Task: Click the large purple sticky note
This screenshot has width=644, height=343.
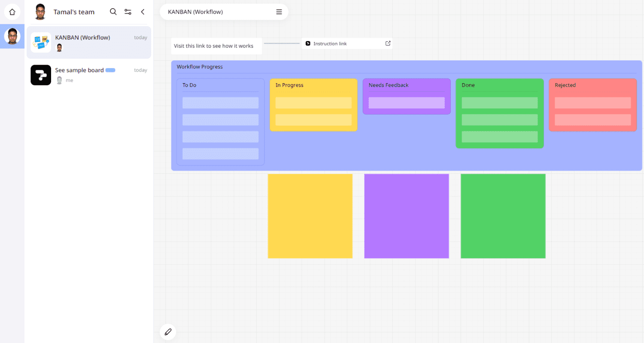Action: tap(406, 216)
